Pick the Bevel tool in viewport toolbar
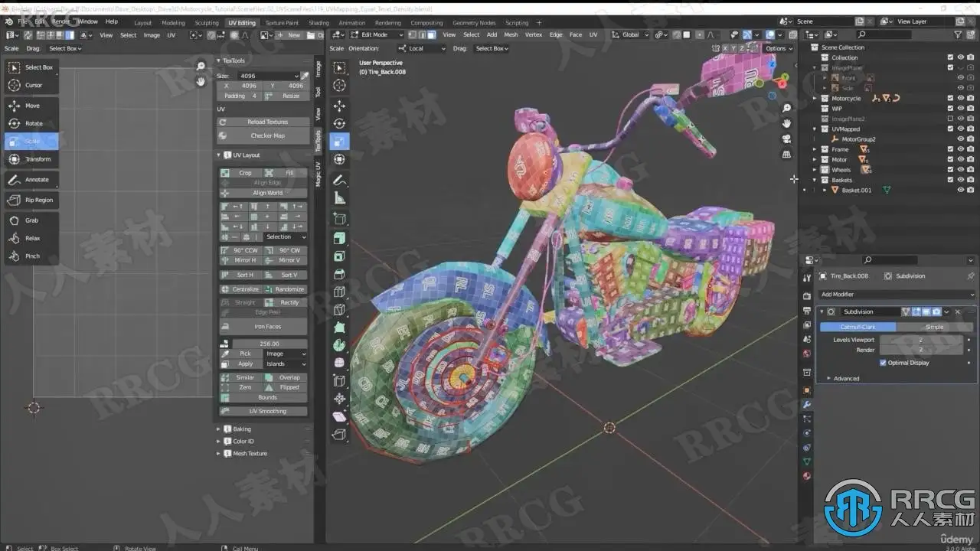The height and width of the screenshot is (551, 980). 340,274
